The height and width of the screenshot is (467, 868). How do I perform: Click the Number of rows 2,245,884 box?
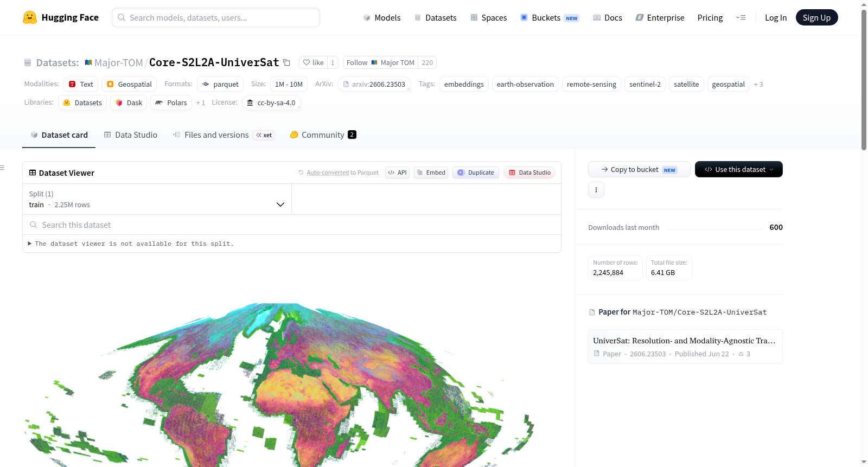coord(615,268)
